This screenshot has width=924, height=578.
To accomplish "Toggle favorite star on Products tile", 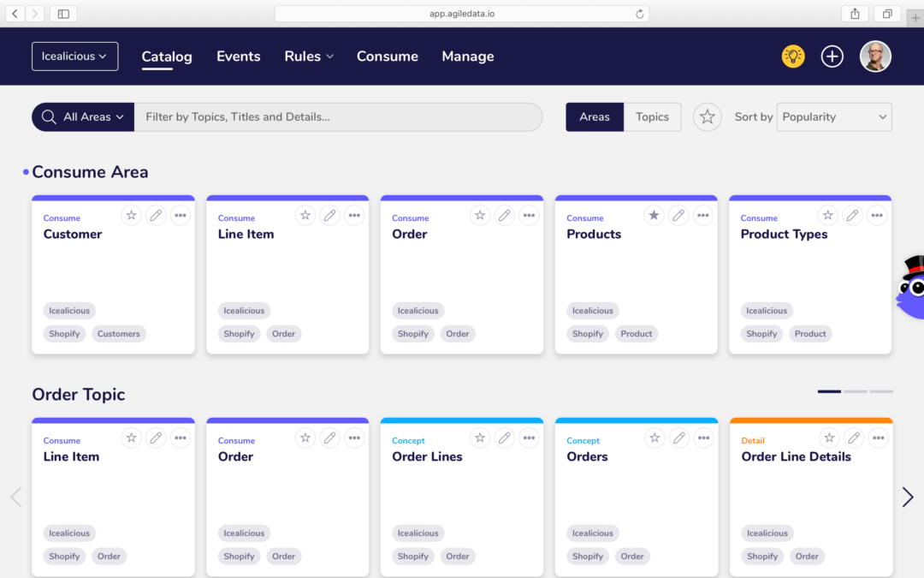I will 654,216.
